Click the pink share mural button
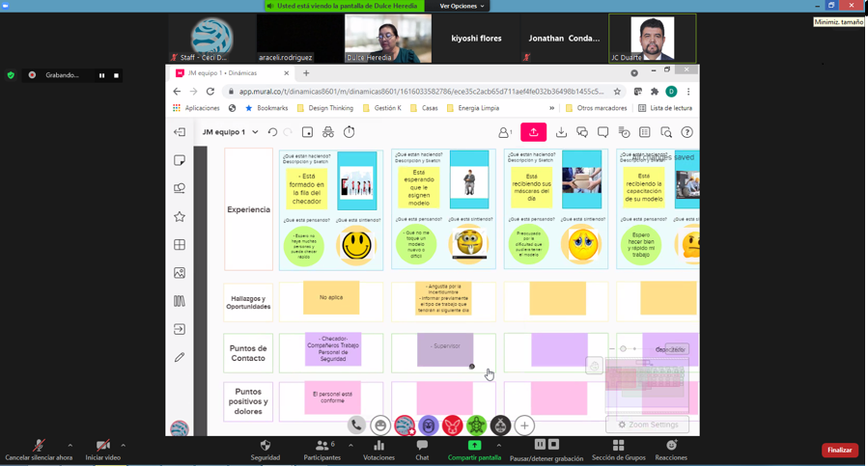 point(533,132)
